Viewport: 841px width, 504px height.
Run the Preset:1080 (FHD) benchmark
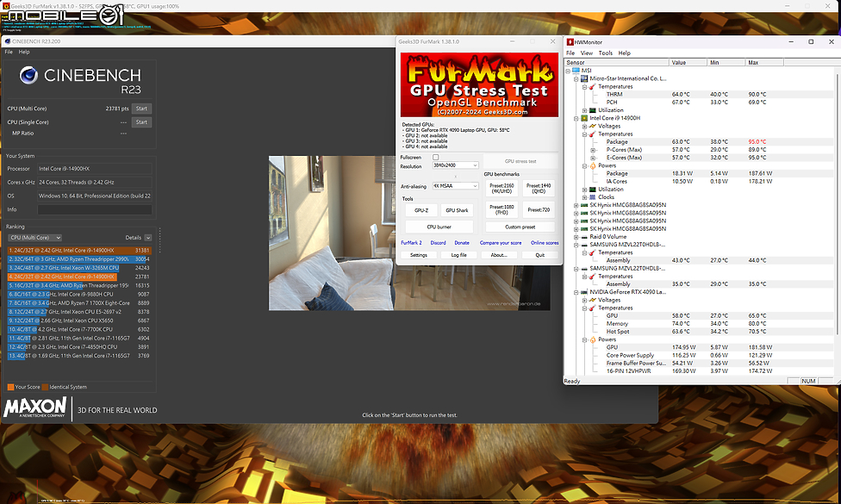tap(501, 209)
